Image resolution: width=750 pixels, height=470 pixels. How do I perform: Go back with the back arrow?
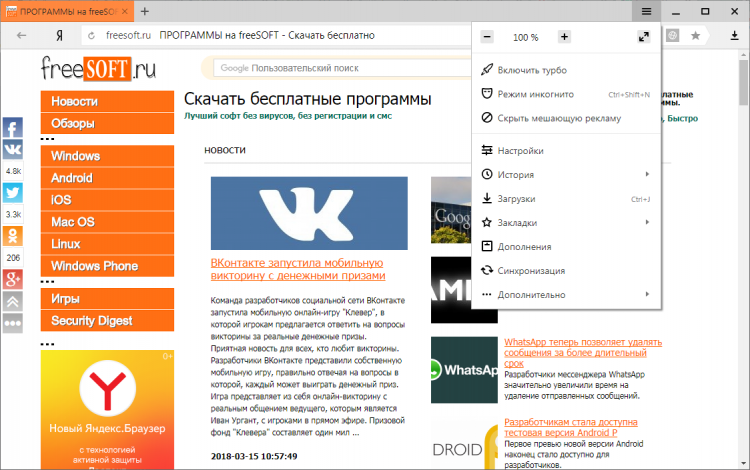coord(21,35)
